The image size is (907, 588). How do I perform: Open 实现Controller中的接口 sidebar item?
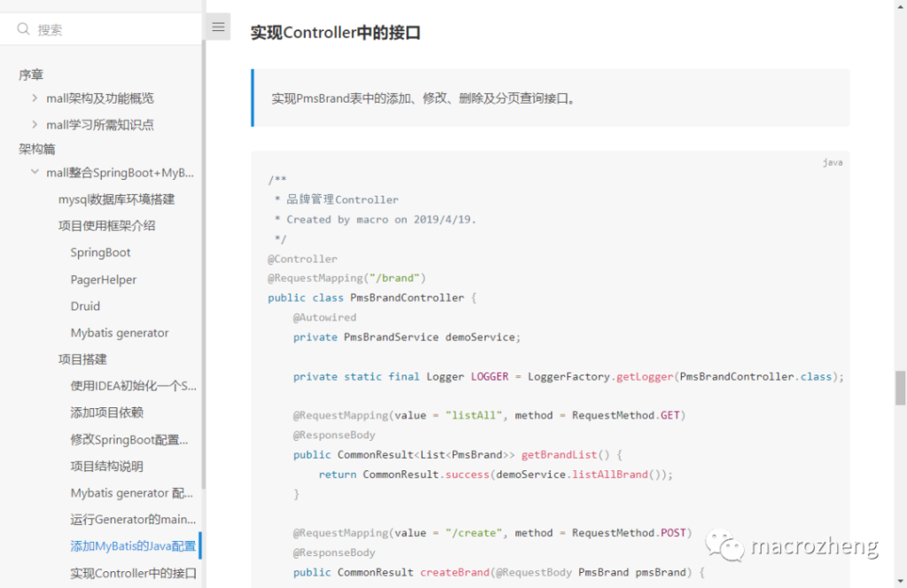(133, 573)
